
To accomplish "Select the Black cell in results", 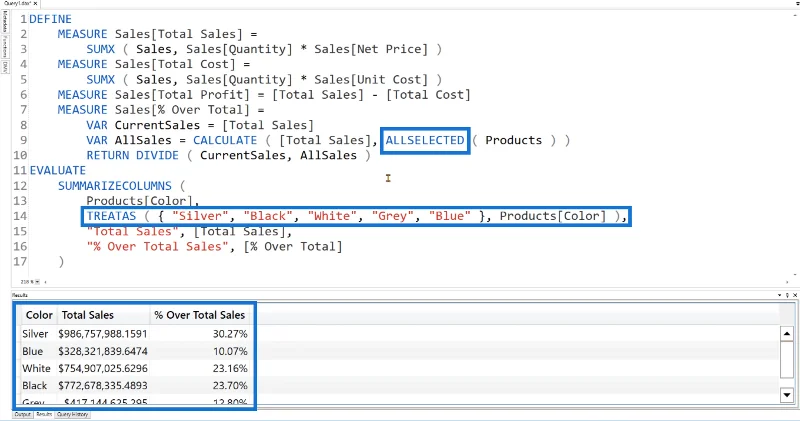I will 35,385.
